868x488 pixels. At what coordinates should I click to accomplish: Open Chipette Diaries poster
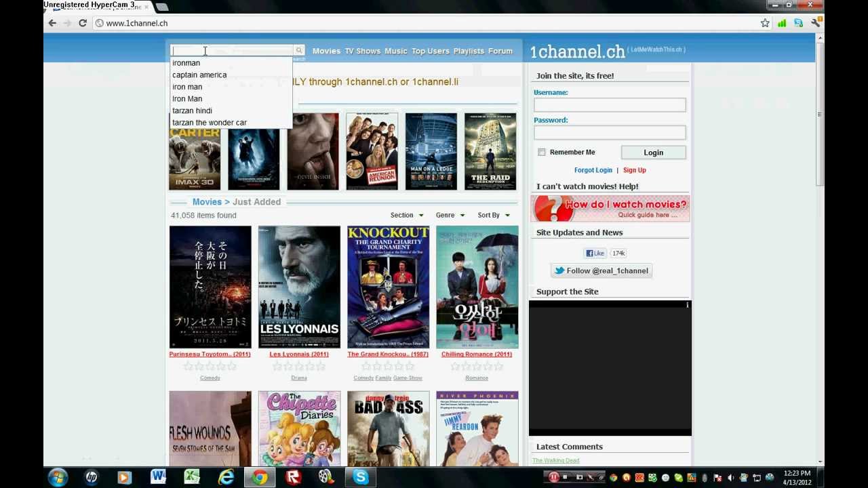point(299,428)
